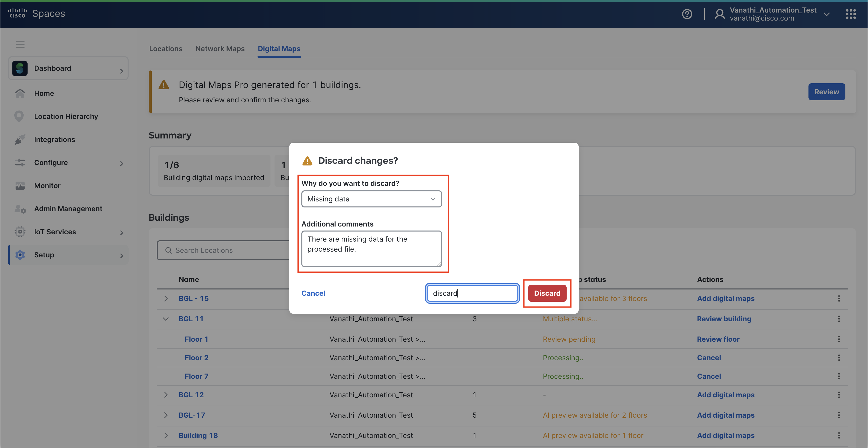The width and height of the screenshot is (868, 448).
Task: Click the Additional comments text area
Action: tap(371, 248)
